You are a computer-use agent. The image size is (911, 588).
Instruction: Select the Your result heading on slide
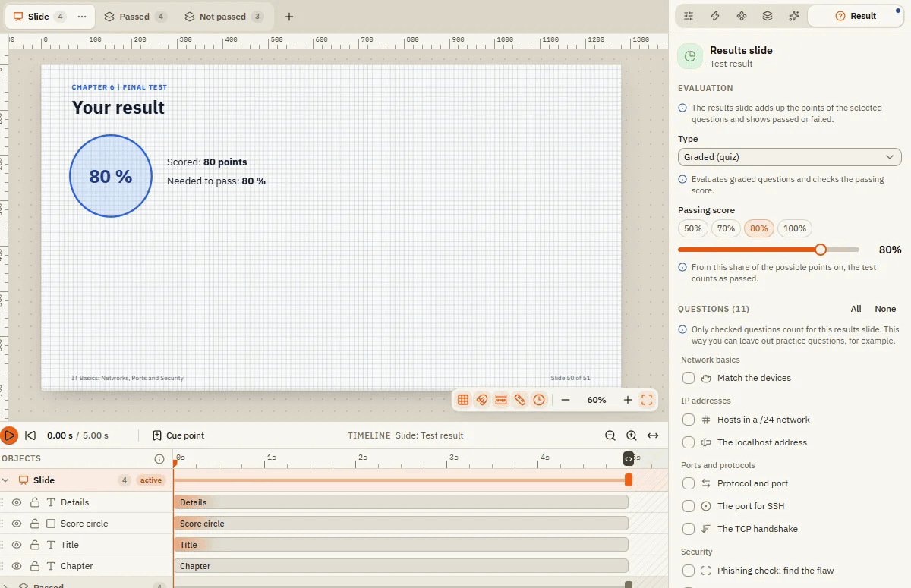[x=118, y=108]
